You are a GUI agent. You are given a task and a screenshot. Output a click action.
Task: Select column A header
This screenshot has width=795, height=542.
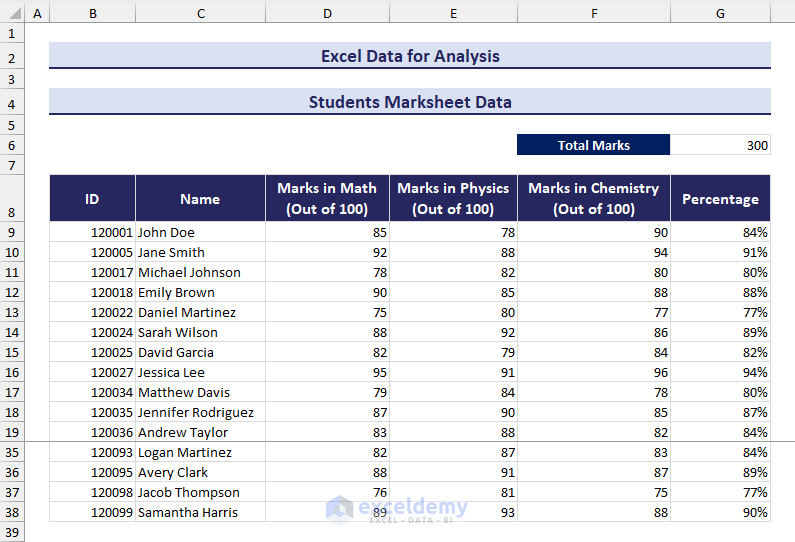37,13
